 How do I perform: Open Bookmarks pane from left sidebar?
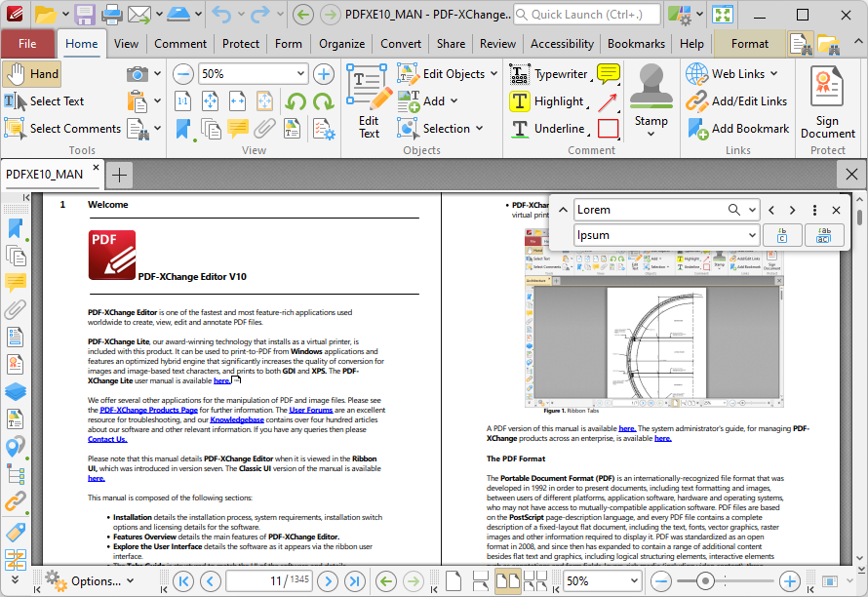[15, 228]
